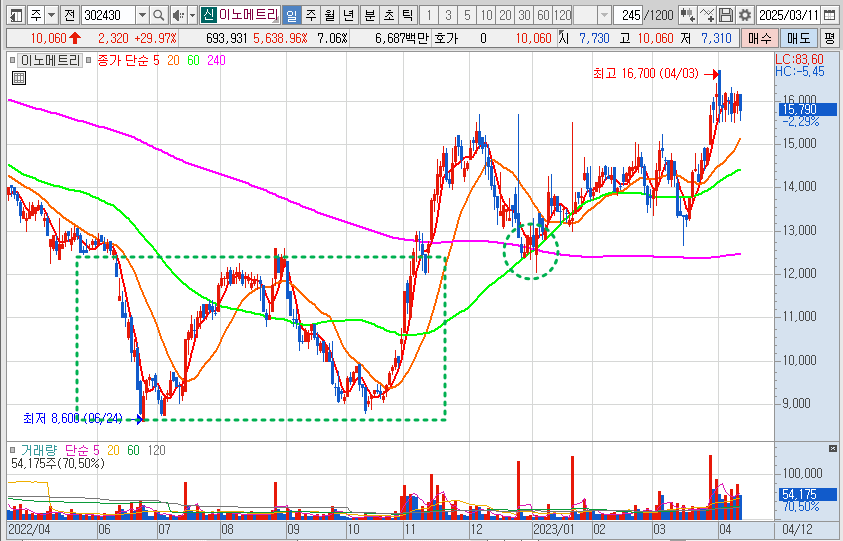Screen dimensions: 843x541
Task: Select tick 틱 chart period
Action: point(408,15)
